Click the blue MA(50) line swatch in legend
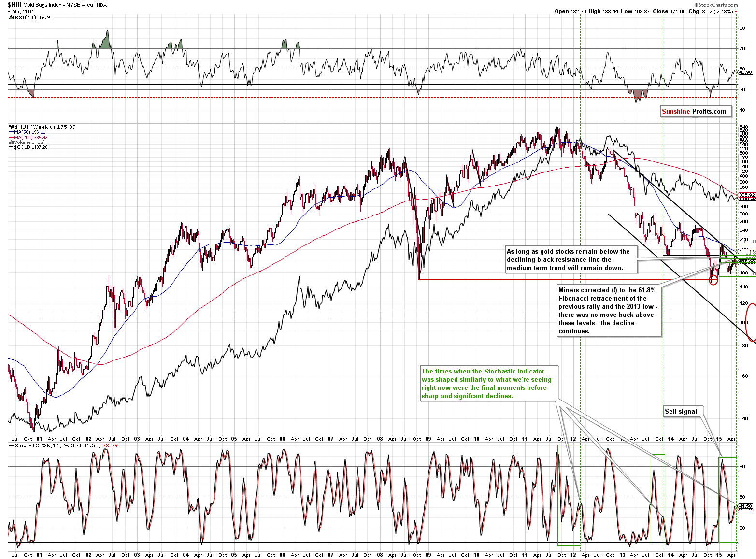 click(x=11, y=132)
